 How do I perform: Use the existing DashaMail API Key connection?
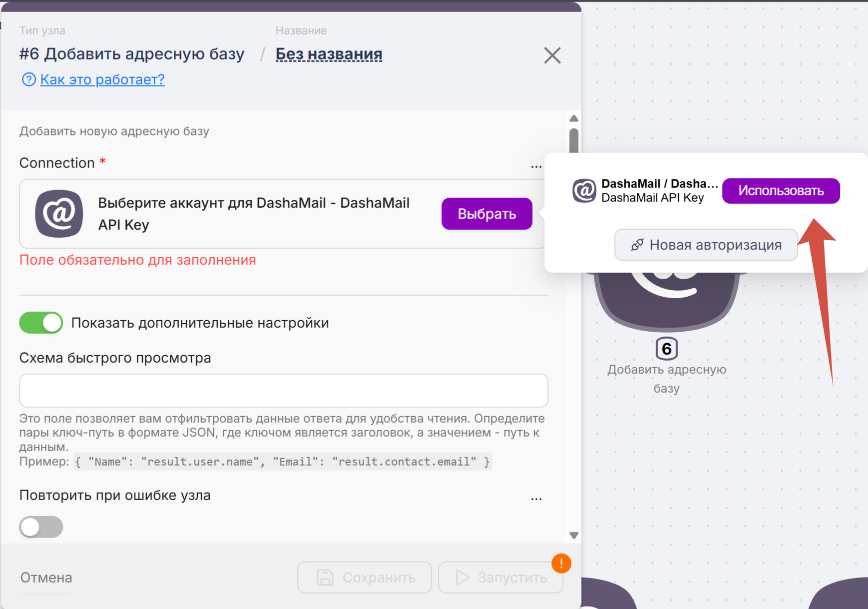[781, 191]
